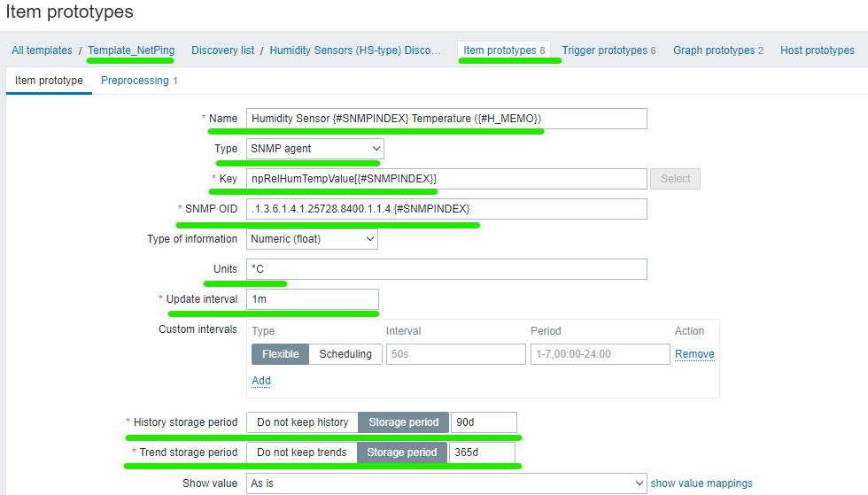The width and height of the screenshot is (868, 495).
Task: Click into the SNMP OID field
Action: point(446,209)
